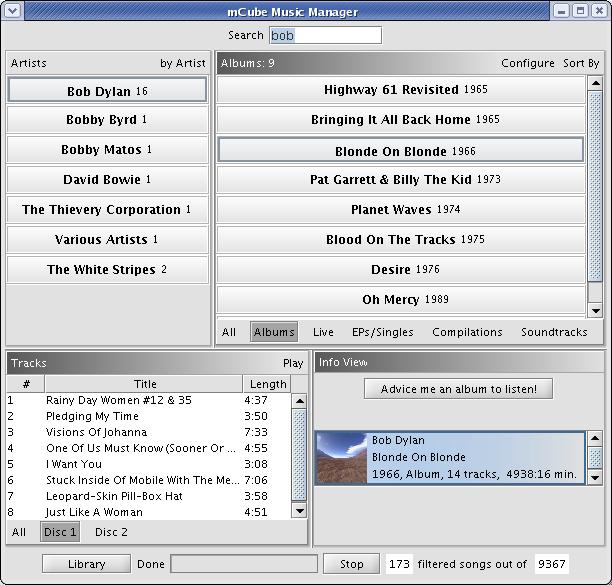The image size is (612, 585).
Task: Switch to Disc 2 tracks
Action: click(111, 532)
